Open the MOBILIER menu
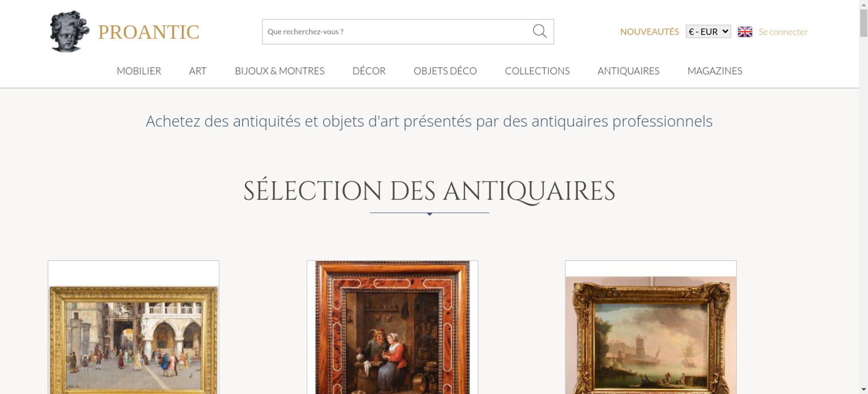 139,71
